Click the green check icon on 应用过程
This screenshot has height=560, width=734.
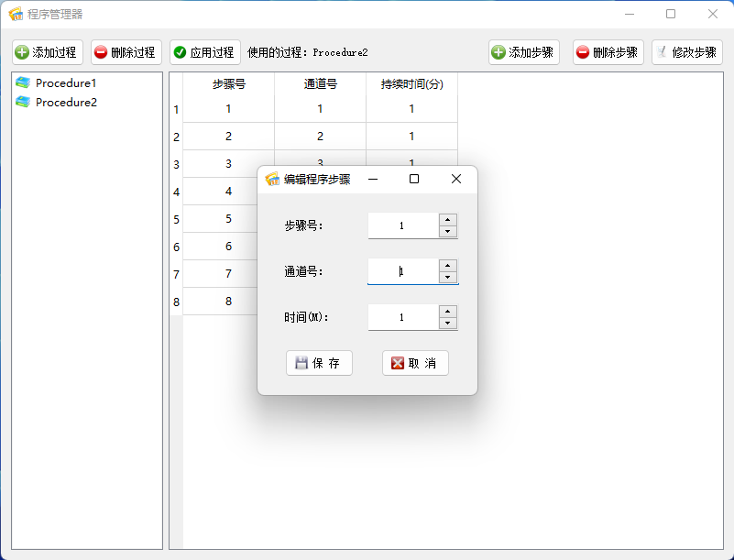pos(181,52)
